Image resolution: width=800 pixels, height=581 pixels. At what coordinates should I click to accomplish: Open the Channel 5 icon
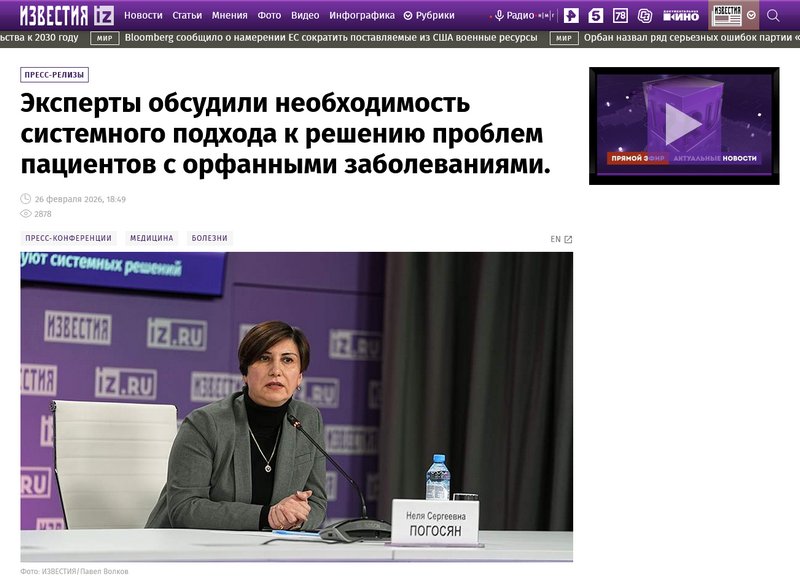tap(595, 16)
